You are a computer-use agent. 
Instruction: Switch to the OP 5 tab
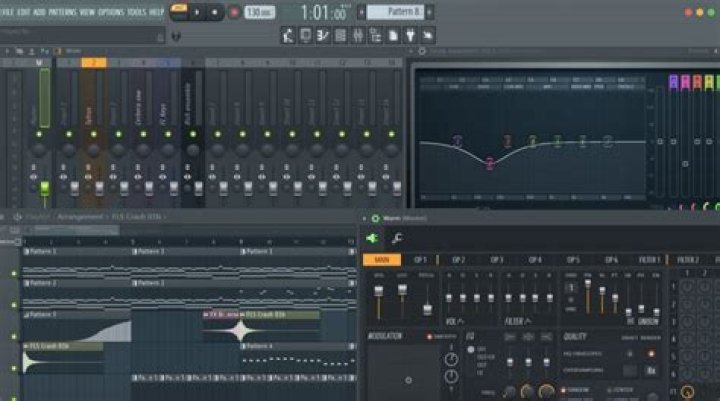tap(573, 260)
